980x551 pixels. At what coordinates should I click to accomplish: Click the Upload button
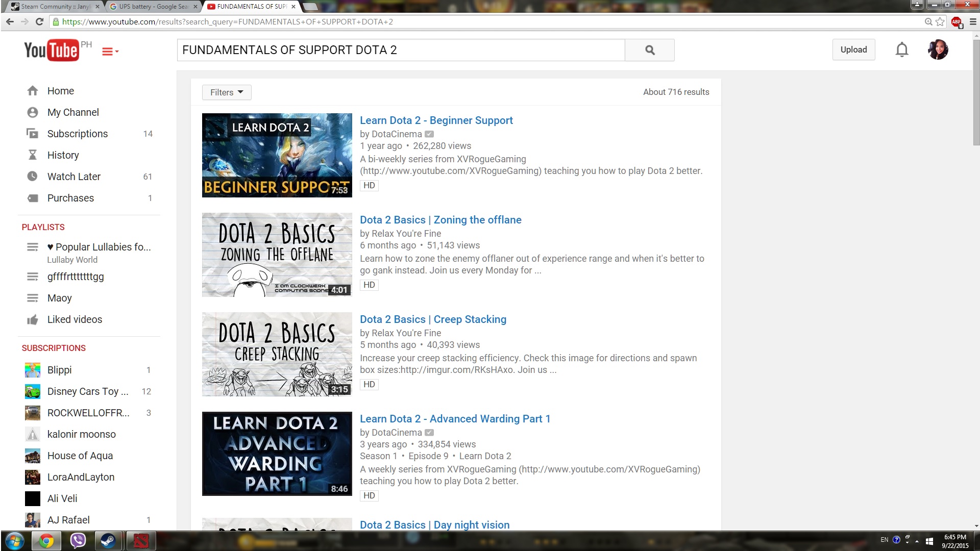coord(853,49)
